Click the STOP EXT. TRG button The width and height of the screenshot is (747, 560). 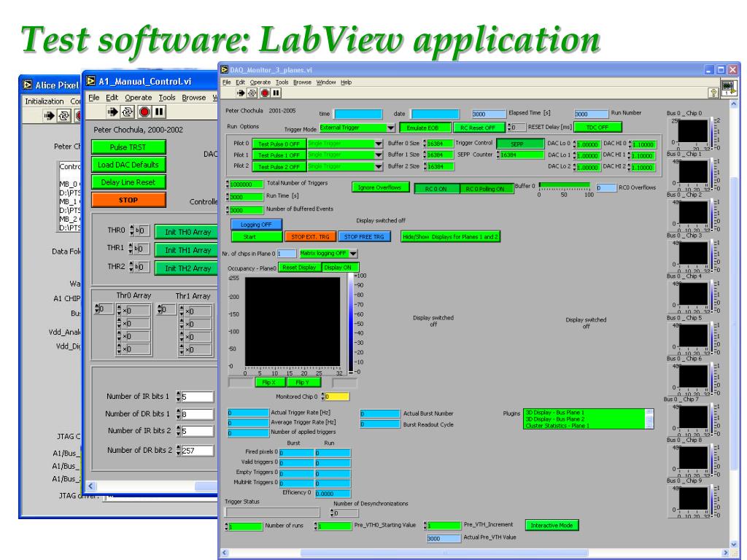(310, 237)
